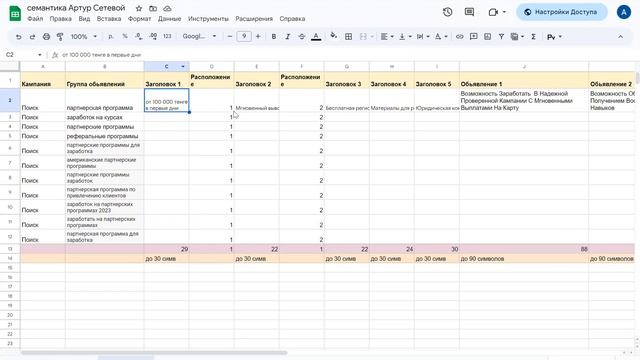This screenshot has width=640, height=360.
Task: Click cell 'Объявление 1' header
Action: (x=524, y=80)
